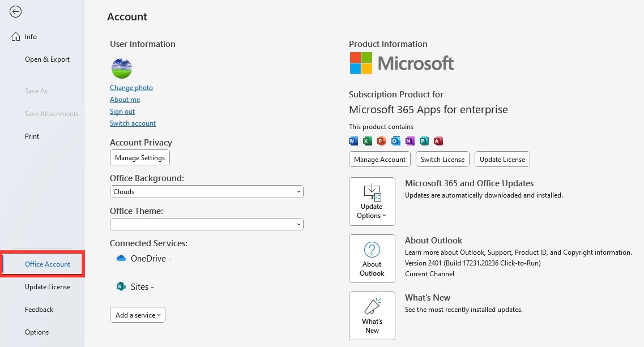Click the Microsoft 365 Apps for enterprise text
644x347 pixels.
[428, 110]
